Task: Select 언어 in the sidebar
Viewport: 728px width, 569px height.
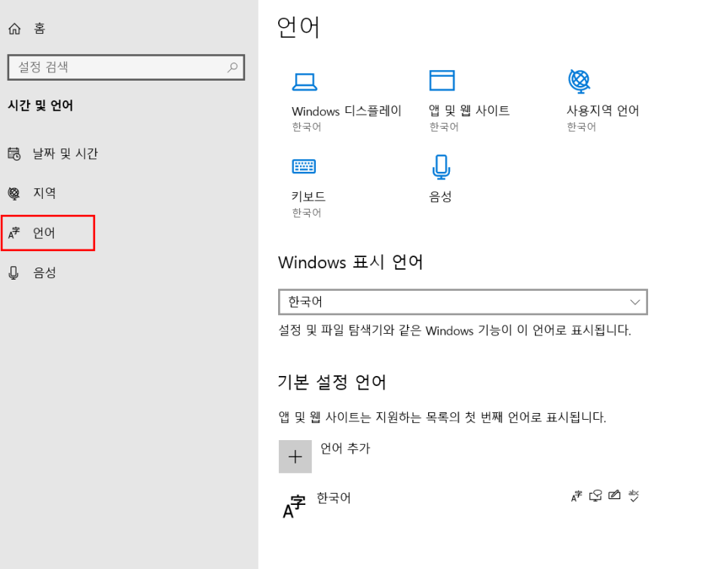Action: click(47, 233)
